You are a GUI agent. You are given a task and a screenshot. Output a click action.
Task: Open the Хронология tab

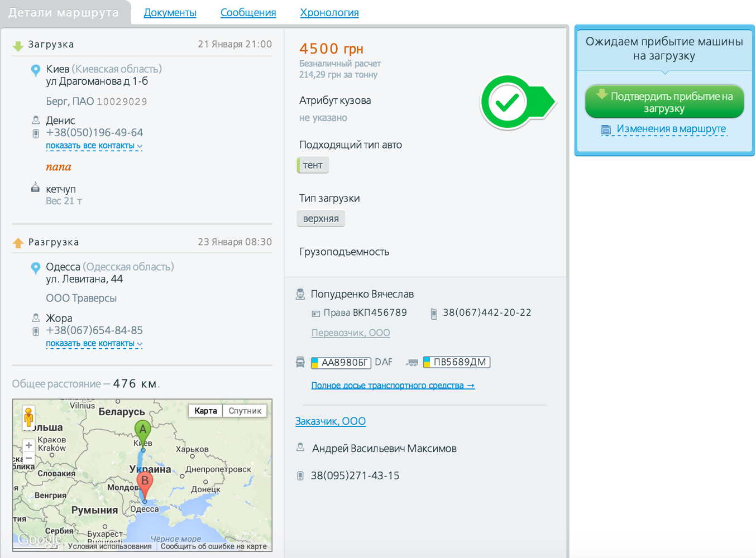pos(329,12)
